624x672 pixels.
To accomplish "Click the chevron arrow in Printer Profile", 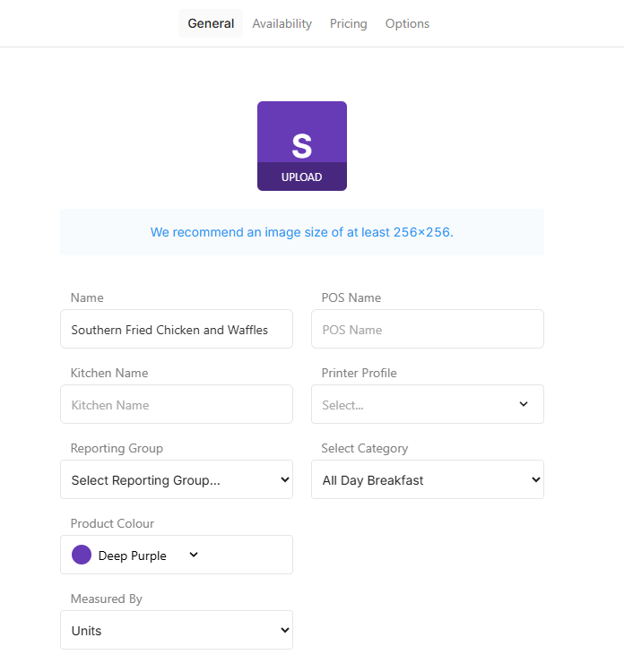I will click(524, 404).
